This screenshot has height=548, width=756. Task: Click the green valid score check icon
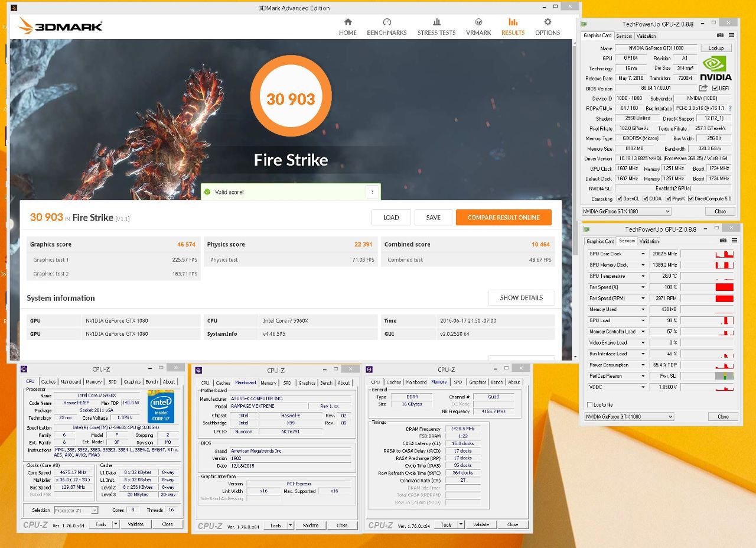point(207,192)
